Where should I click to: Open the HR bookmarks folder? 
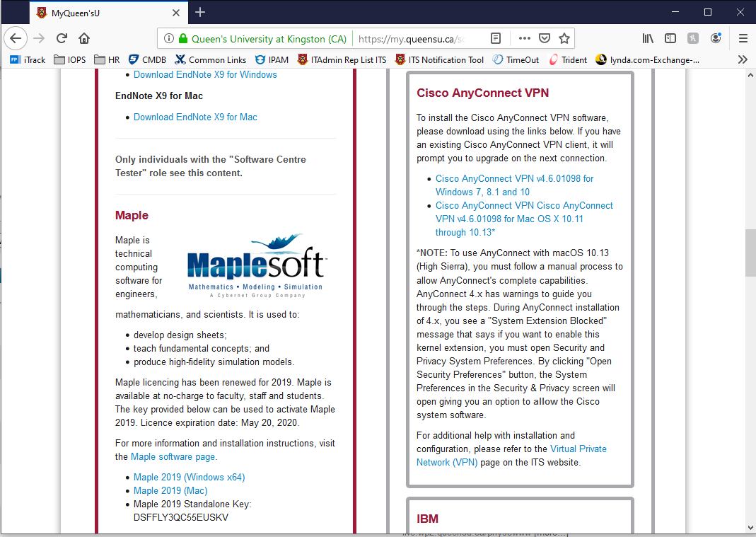coord(107,60)
